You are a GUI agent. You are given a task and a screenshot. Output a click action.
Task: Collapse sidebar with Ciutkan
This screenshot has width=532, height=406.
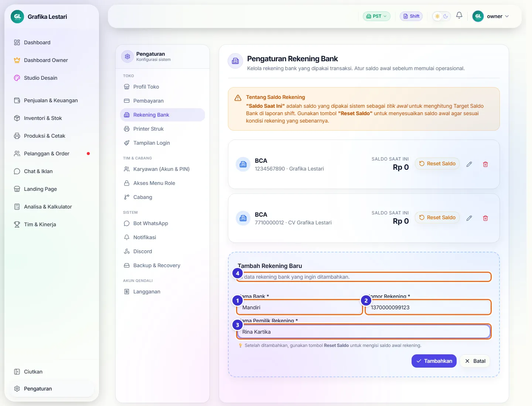coord(52,372)
